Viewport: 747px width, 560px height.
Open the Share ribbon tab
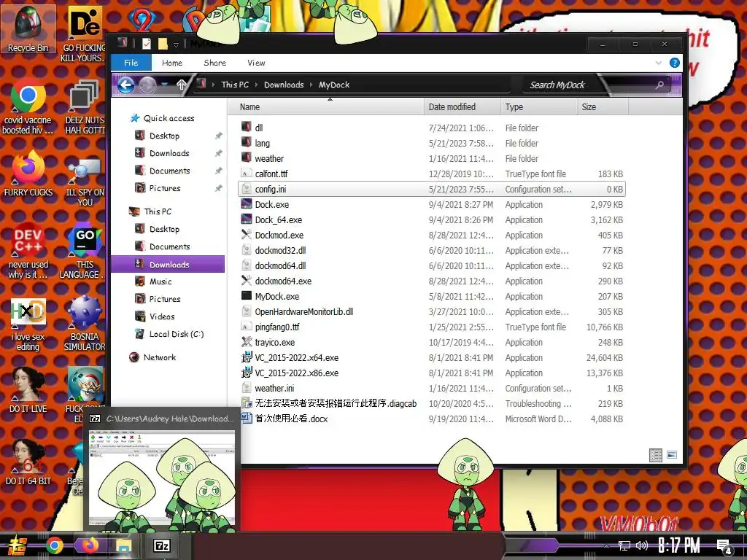tap(215, 63)
